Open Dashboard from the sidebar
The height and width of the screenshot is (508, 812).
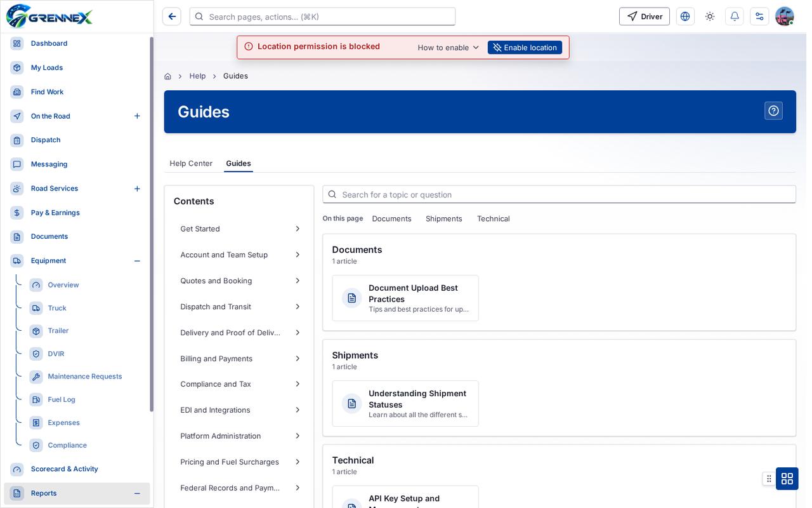click(77, 43)
